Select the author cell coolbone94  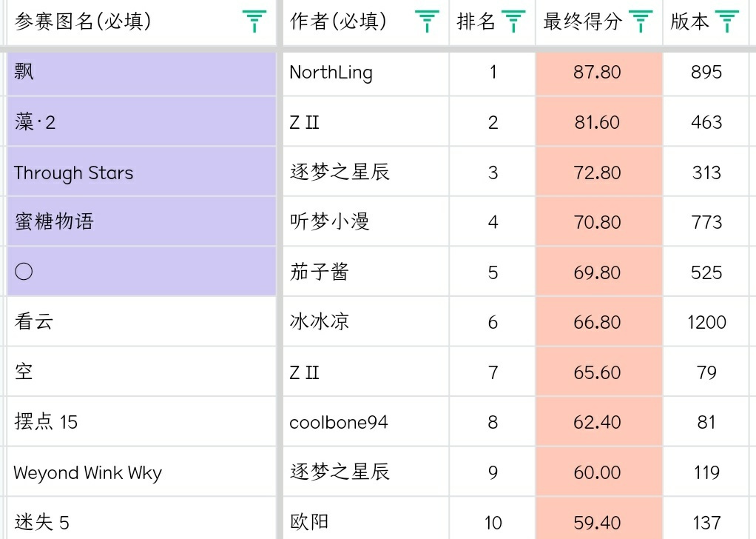point(365,422)
